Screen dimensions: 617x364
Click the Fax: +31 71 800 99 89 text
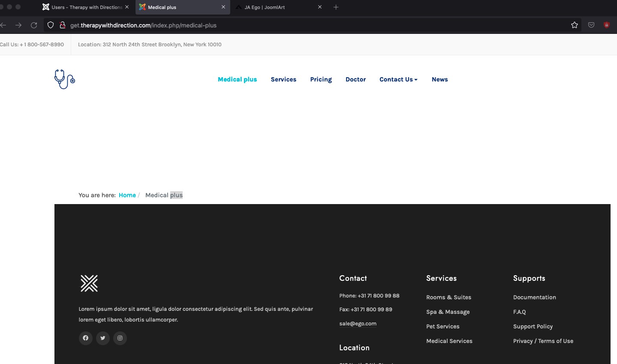[x=366, y=309]
